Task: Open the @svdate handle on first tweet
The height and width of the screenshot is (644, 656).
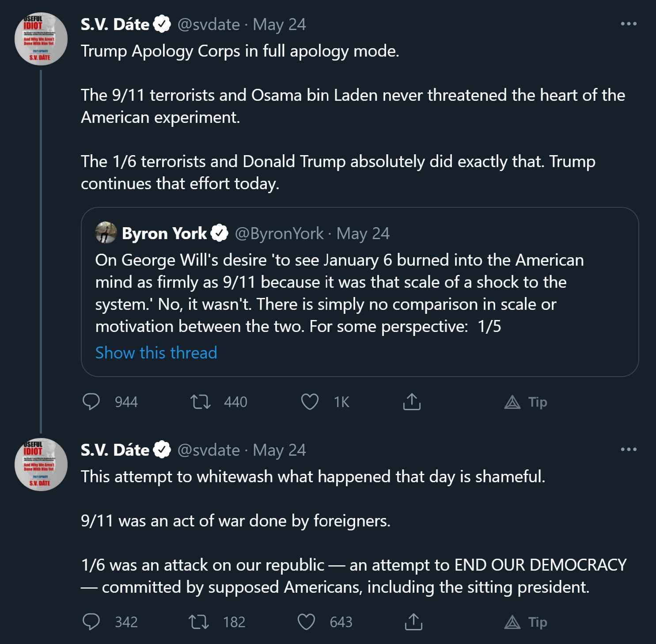Action: [x=209, y=24]
